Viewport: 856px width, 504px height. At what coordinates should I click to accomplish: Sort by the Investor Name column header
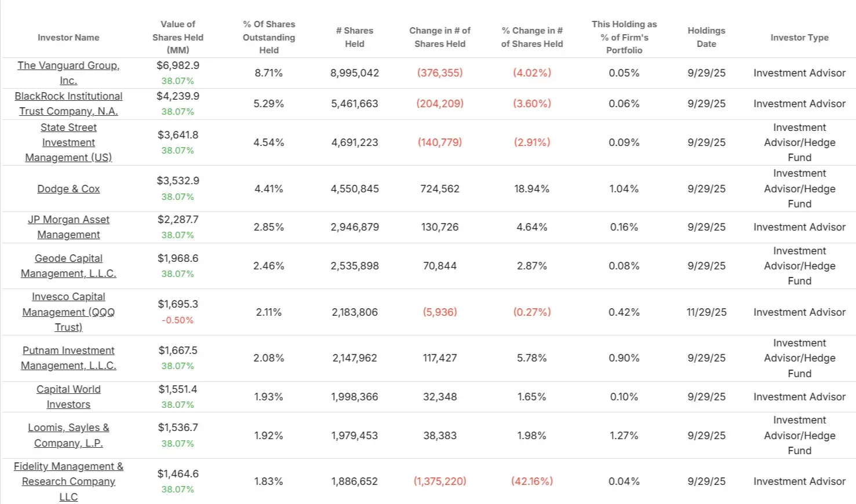coord(68,38)
